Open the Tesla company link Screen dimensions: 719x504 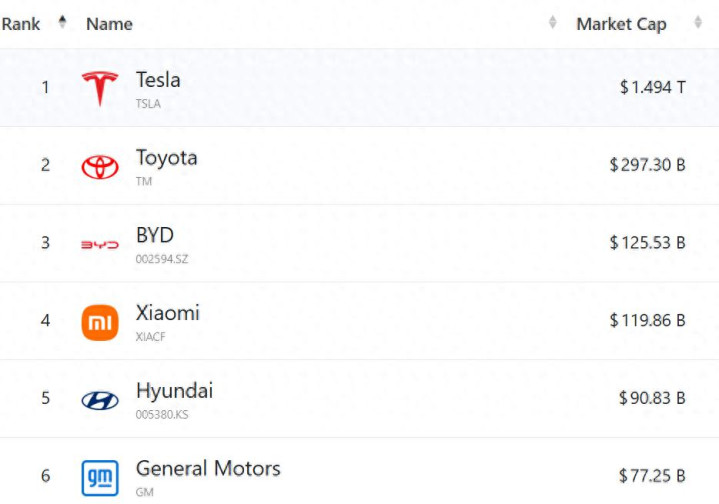[x=158, y=80]
